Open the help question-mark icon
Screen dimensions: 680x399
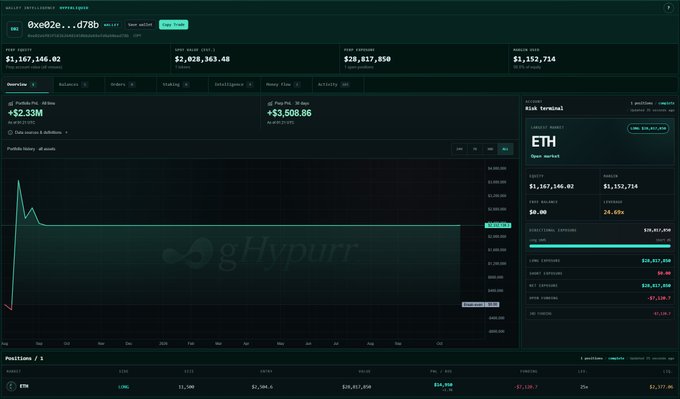pos(668,8)
